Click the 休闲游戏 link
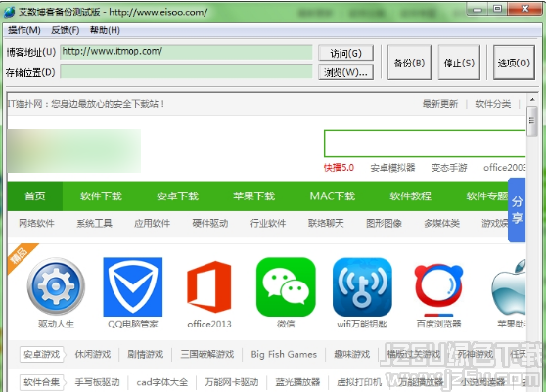This screenshot has width=546, height=392. tap(93, 354)
